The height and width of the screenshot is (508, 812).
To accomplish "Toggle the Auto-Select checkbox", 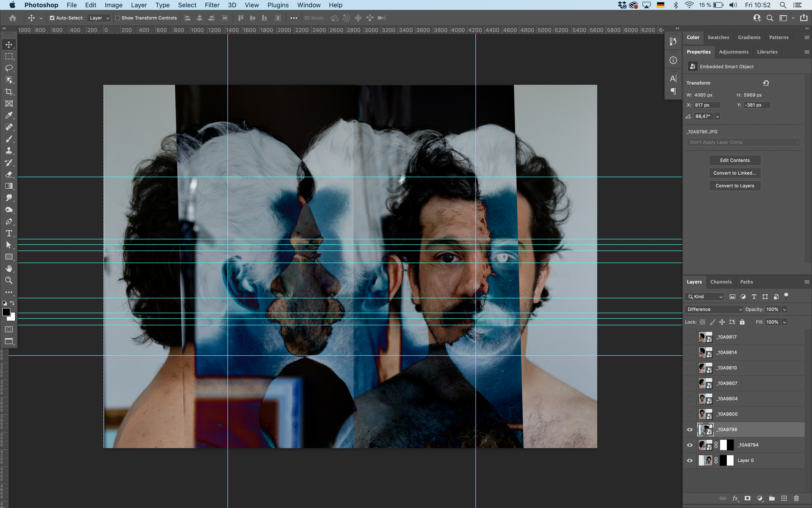I will tap(52, 18).
